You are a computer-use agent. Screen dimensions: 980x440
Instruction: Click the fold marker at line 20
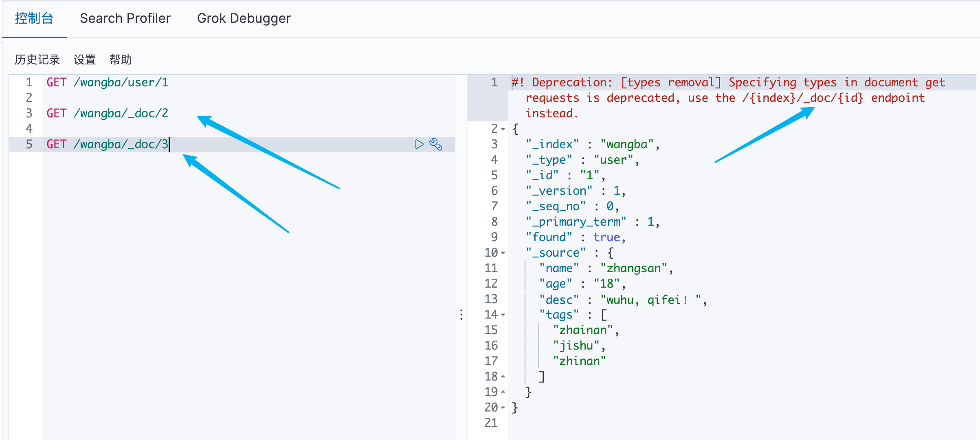click(x=503, y=407)
